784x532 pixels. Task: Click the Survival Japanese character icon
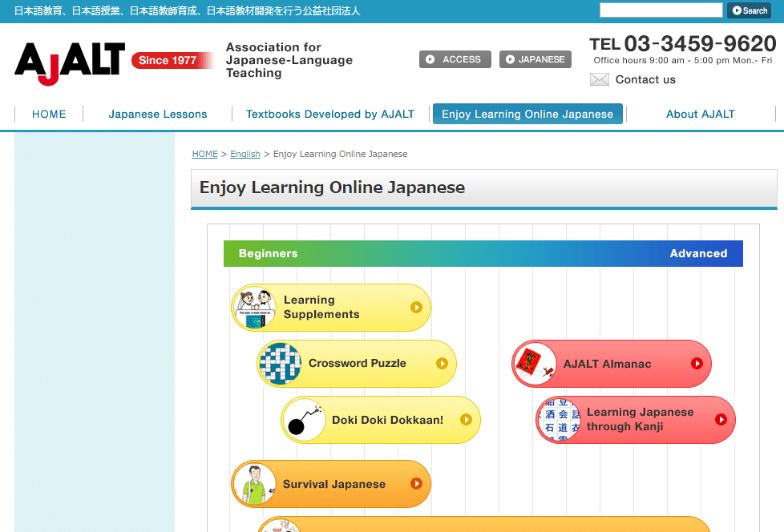pyautogui.click(x=254, y=484)
